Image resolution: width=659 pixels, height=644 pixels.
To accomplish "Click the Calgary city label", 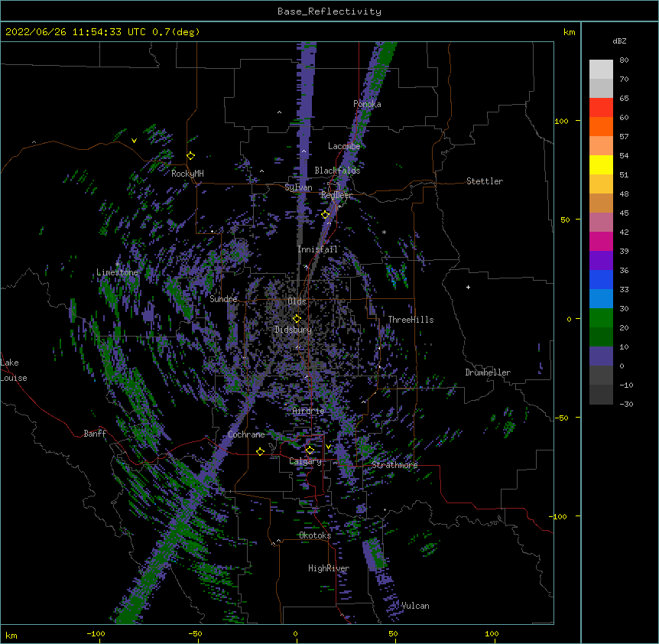I will 306,461.
